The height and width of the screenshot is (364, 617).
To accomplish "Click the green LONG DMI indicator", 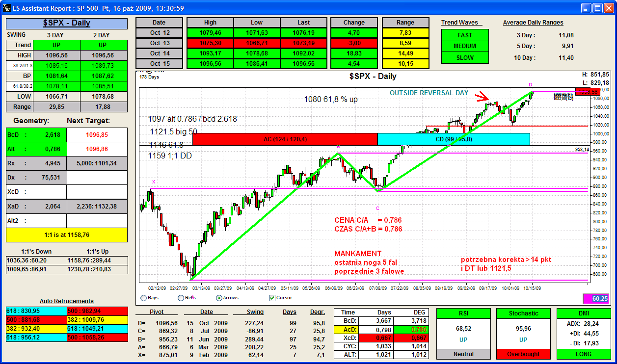I will [x=584, y=354].
